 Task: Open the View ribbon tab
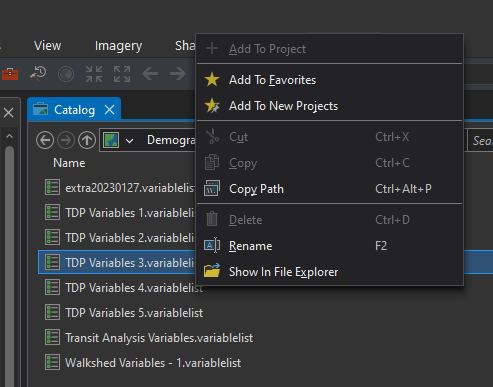(48, 46)
